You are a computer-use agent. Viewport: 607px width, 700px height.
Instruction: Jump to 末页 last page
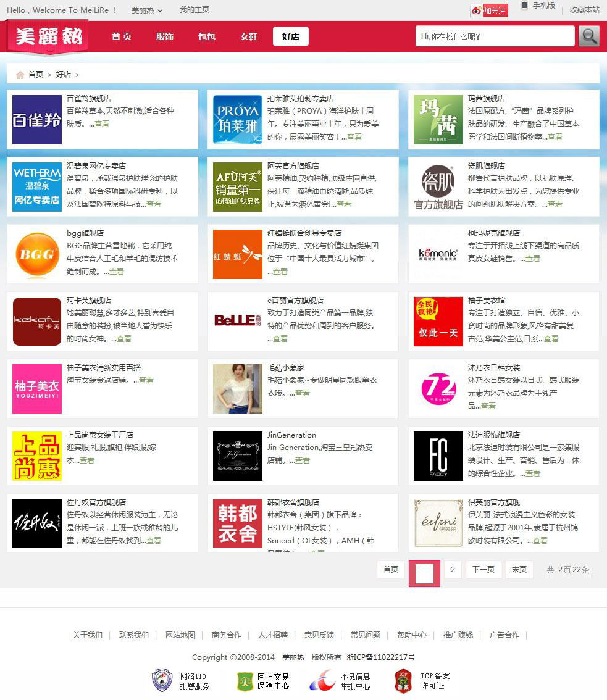tap(519, 570)
